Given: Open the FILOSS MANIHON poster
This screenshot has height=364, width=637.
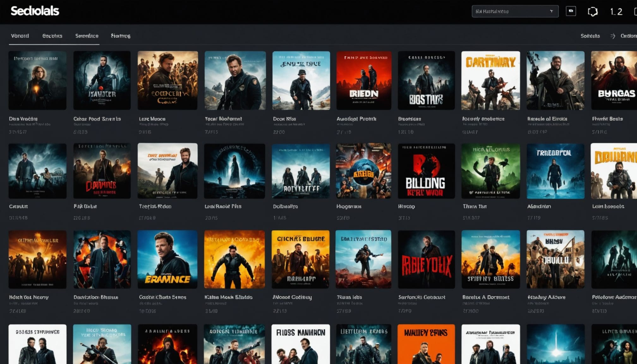Looking at the screenshot, I should click(300, 344).
